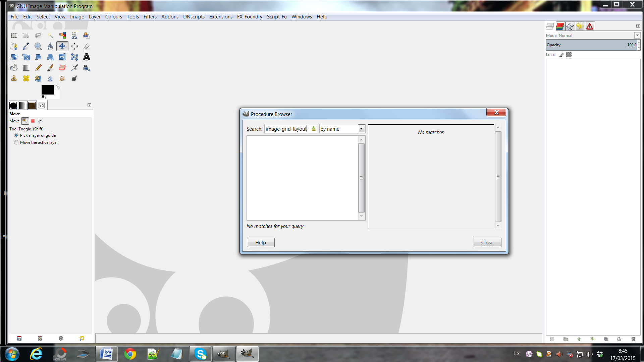Open Google Chrome from the taskbar
The image size is (644, 362).
pos(130,354)
